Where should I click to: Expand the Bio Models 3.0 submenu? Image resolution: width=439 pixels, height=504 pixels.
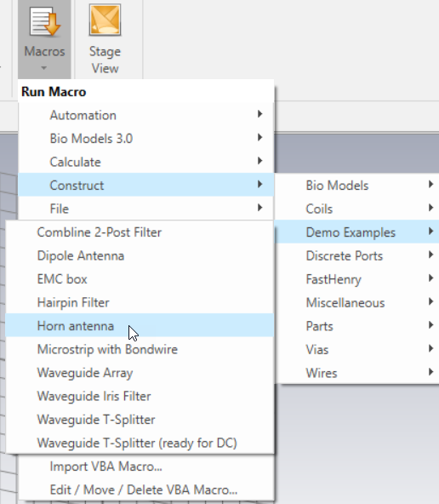pos(146,139)
